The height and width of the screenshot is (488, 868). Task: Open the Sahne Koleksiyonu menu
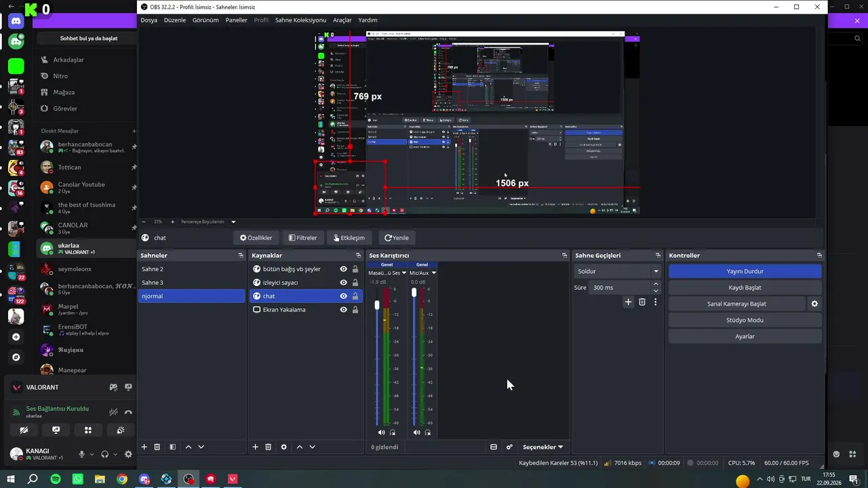pos(300,20)
